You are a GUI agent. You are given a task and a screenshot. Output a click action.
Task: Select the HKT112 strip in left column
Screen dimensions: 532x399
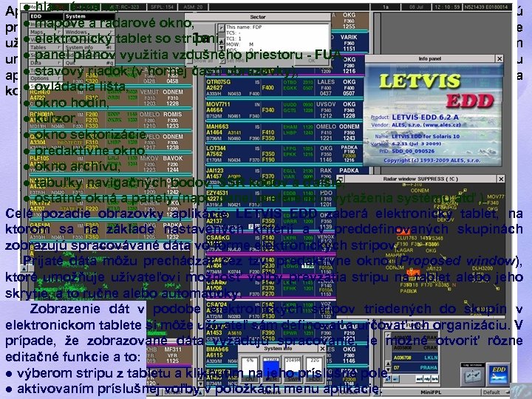(40, 202)
